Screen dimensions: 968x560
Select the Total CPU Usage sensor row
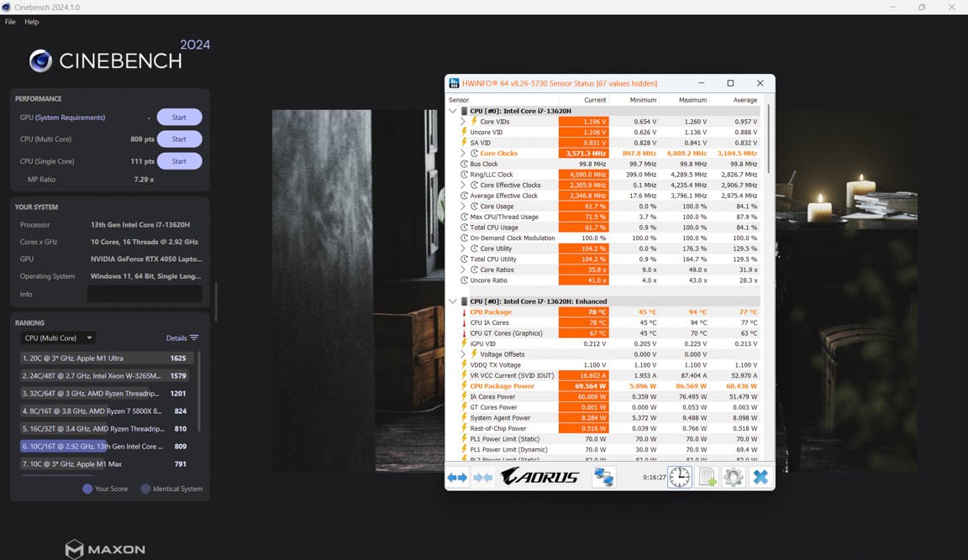coord(604,228)
